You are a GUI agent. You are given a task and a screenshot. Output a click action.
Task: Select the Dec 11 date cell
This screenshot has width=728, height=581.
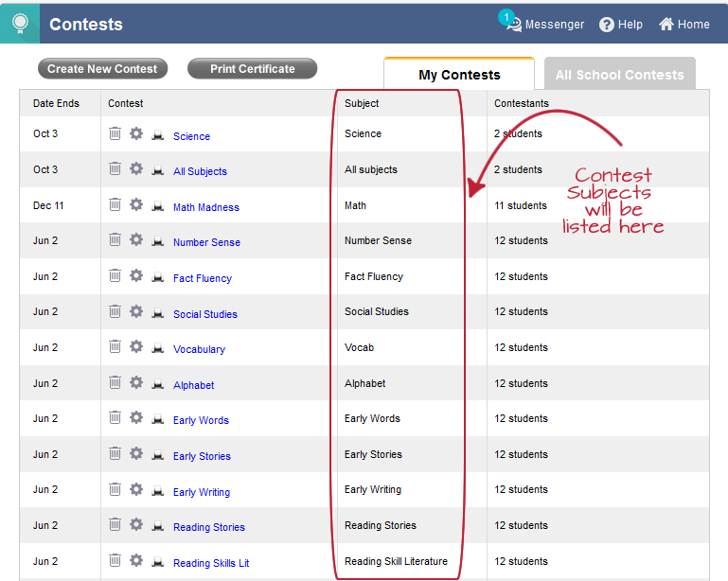pos(48,205)
